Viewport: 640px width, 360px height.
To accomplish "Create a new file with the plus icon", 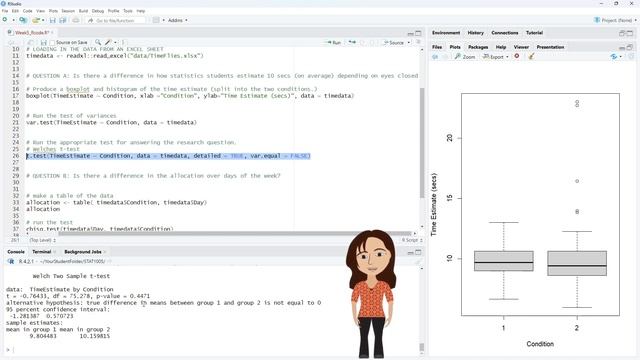I will point(5,20).
